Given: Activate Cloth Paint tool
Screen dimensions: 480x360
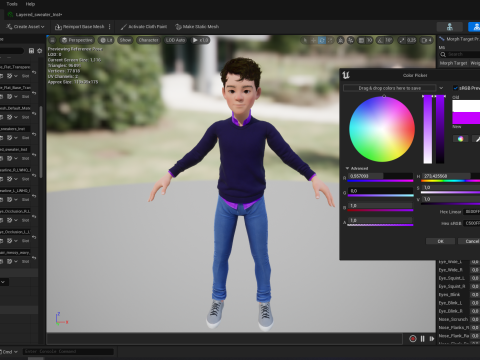Looking at the screenshot, I should coord(144,27).
